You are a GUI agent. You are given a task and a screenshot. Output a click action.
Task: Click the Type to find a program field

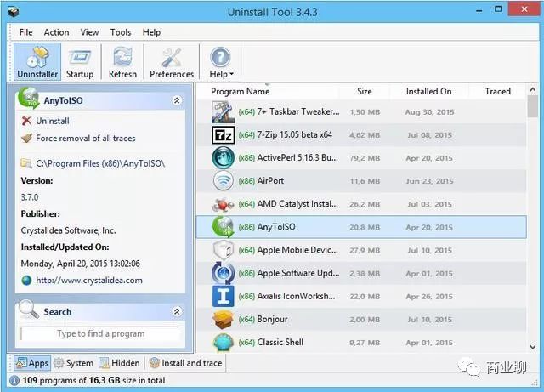click(x=100, y=333)
